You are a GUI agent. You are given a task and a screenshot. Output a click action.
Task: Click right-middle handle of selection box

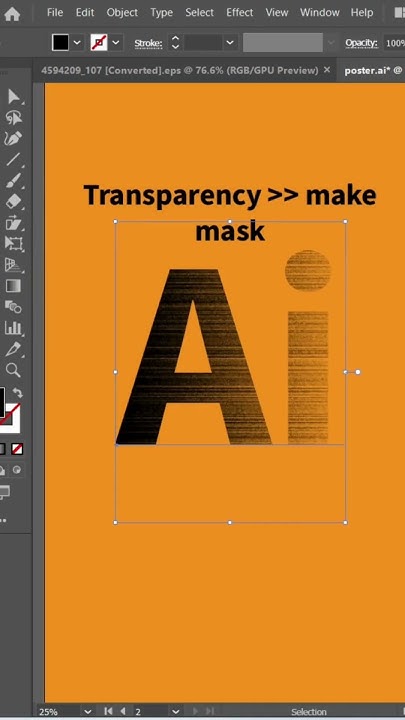[x=345, y=372]
